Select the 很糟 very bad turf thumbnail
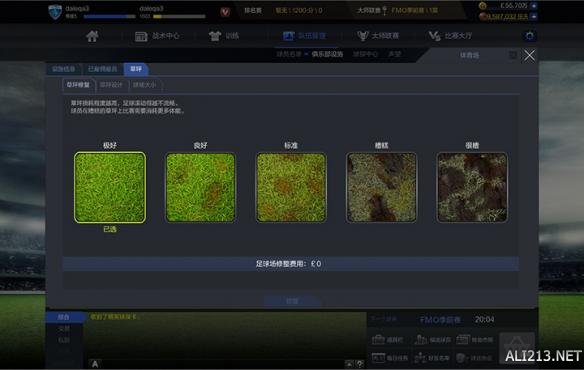584x370 pixels. [472, 187]
